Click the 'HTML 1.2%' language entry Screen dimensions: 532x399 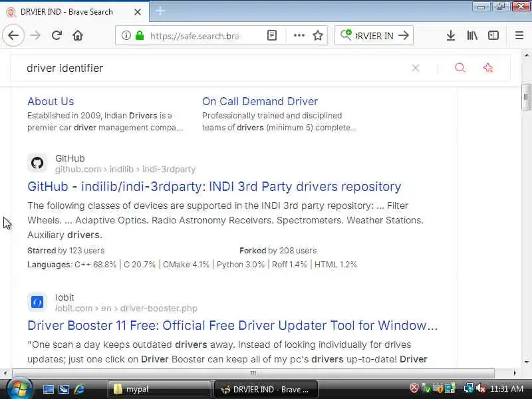tap(336, 264)
